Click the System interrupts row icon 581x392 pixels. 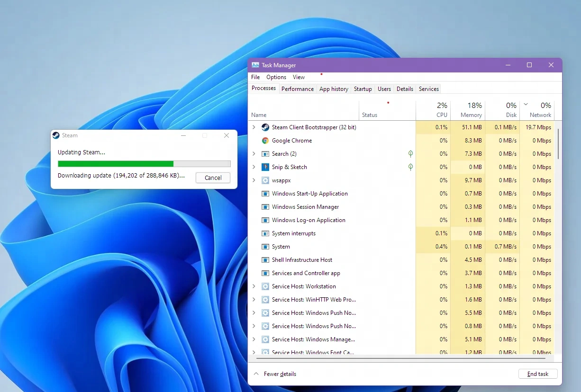tap(265, 233)
